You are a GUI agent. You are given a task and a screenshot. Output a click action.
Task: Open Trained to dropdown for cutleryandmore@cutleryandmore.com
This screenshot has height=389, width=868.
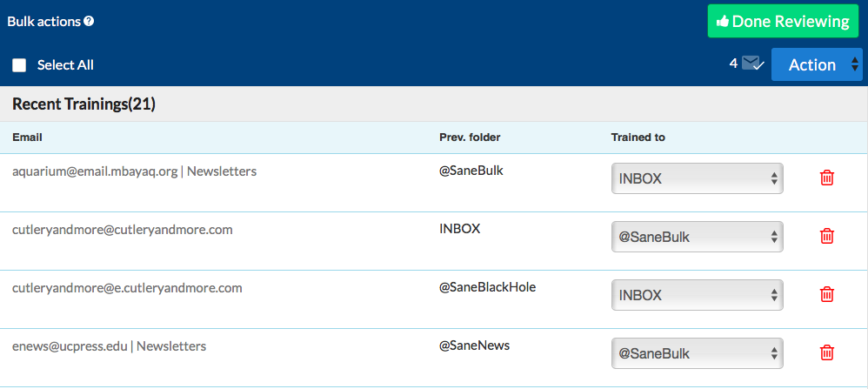pos(697,237)
